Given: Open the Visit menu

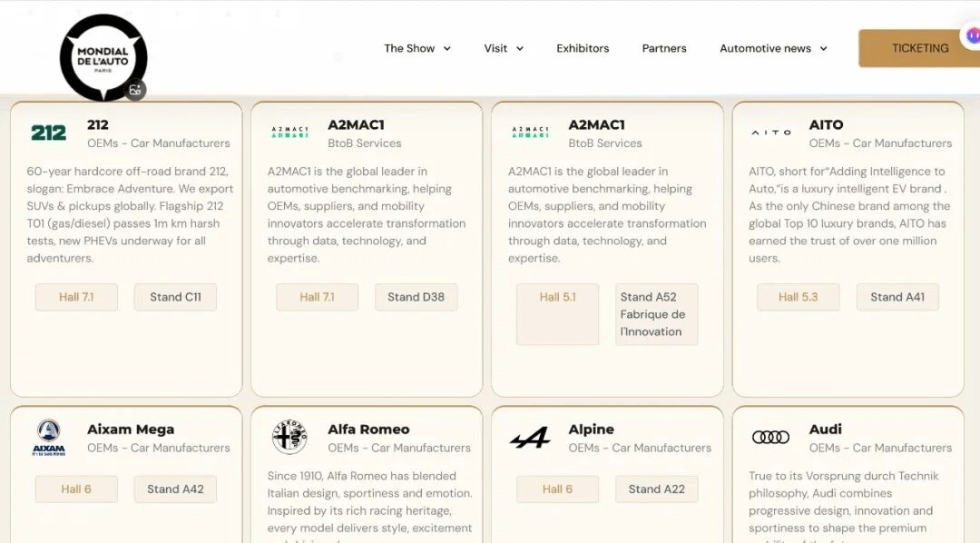Looking at the screenshot, I should pos(495,48).
